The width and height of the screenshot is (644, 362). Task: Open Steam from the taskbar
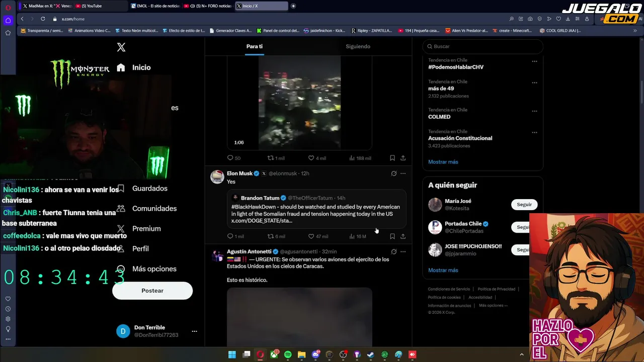coord(371,354)
